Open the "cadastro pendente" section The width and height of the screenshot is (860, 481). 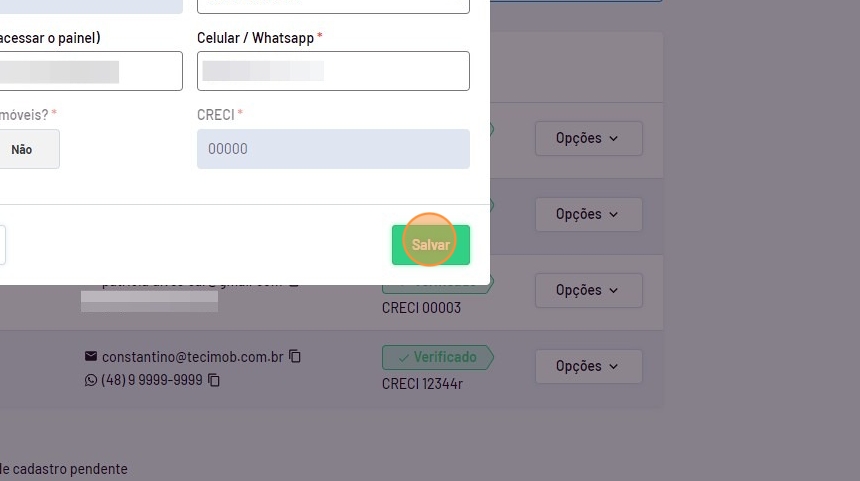click(64, 469)
